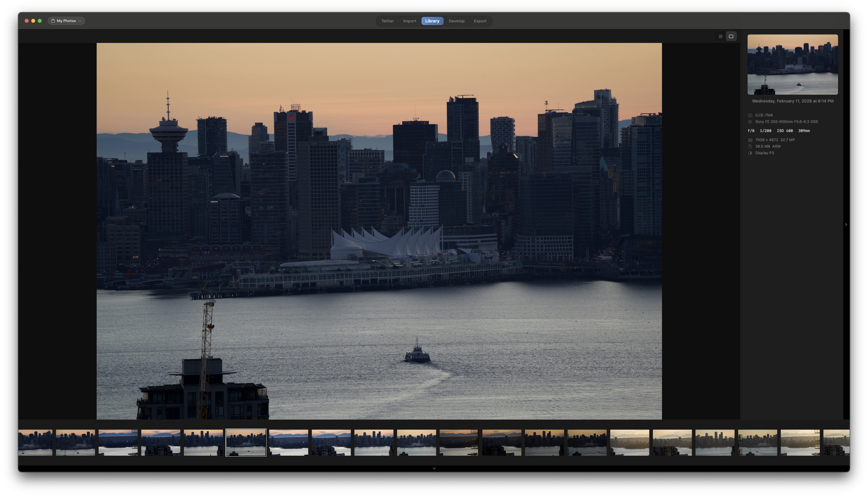Select single image view mode
The width and height of the screenshot is (868, 496).
tap(731, 36)
